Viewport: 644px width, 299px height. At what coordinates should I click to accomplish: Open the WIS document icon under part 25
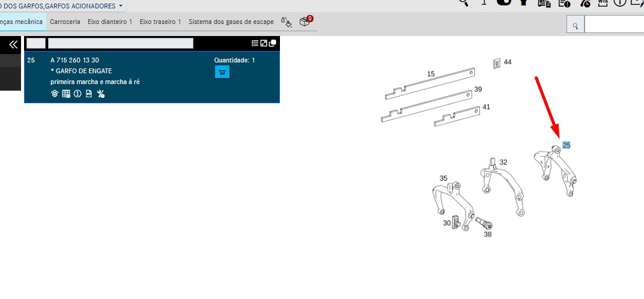(x=89, y=94)
